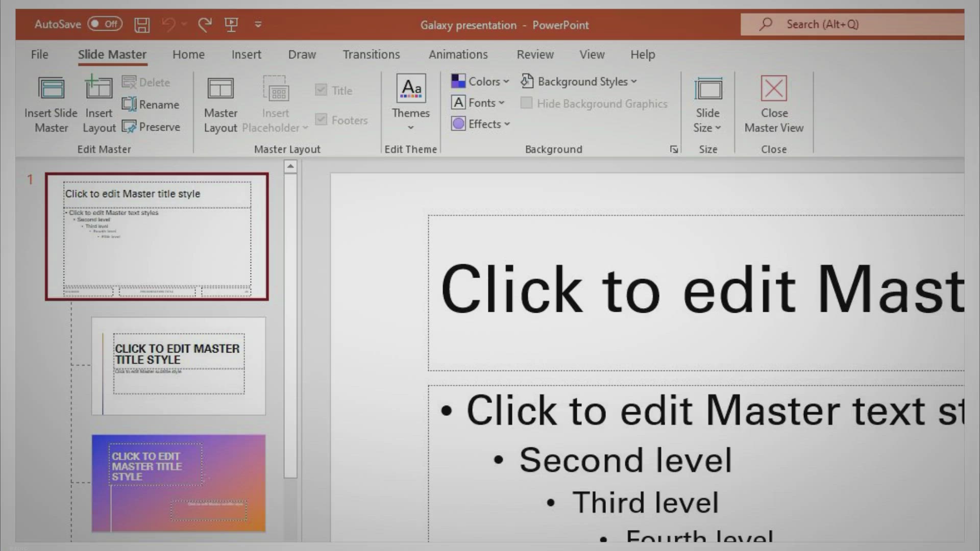Check Hide Background Graphics box
Screen dimensions: 980x551
pyautogui.click(x=526, y=103)
